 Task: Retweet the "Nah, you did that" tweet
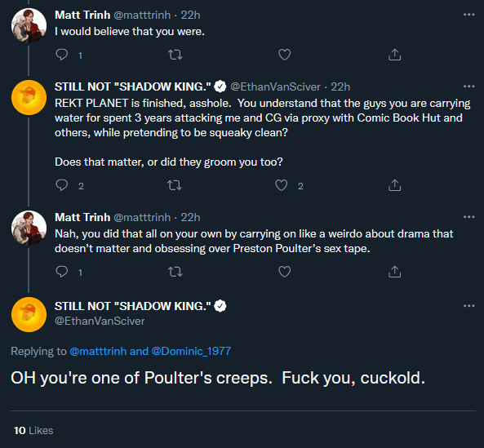175,272
